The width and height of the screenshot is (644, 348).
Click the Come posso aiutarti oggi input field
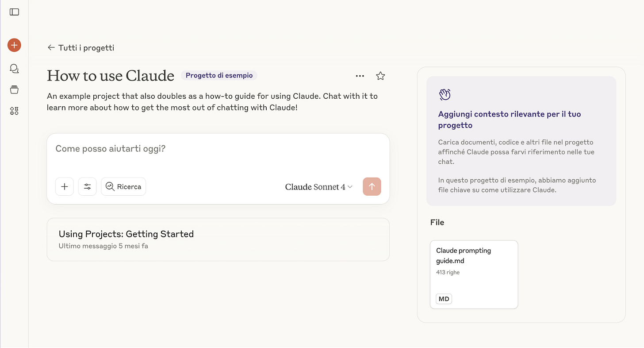[218, 149]
